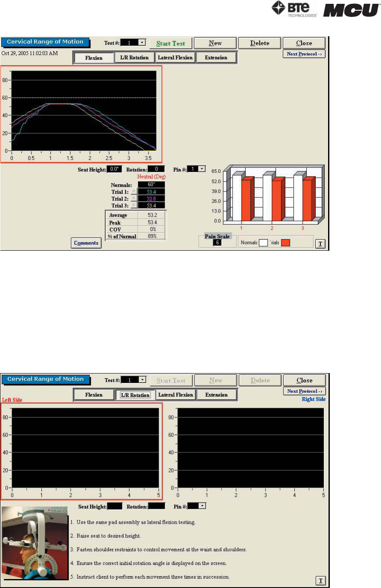
Task: Click the small R button beside Trial 1
Action: click(x=134, y=192)
